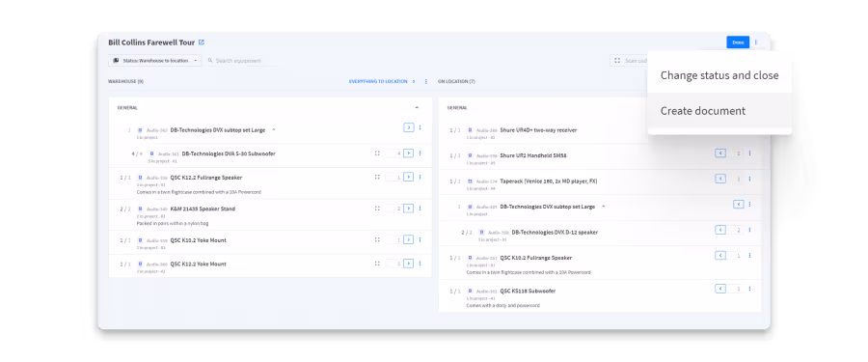Select Change status and close
This screenshot has width=868, height=362.
click(x=719, y=75)
